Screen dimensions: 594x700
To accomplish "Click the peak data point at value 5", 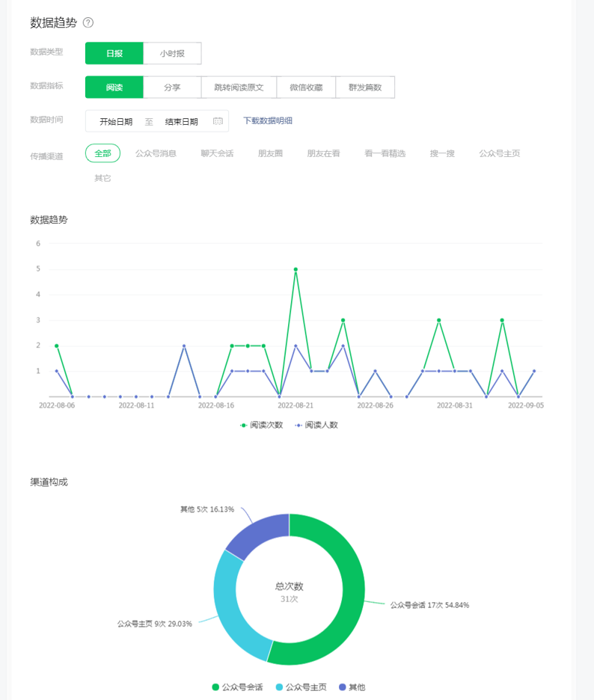I will pyautogui.click(x=296, y=269).
